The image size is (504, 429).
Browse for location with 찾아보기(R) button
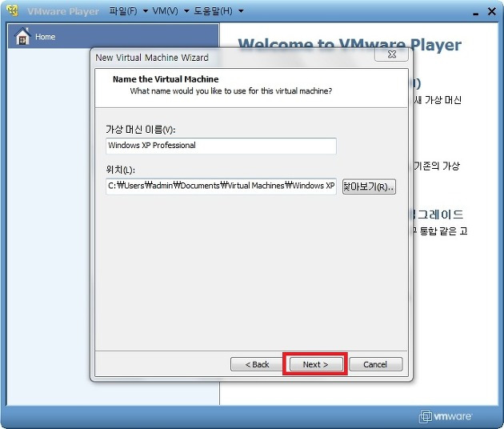369,186
